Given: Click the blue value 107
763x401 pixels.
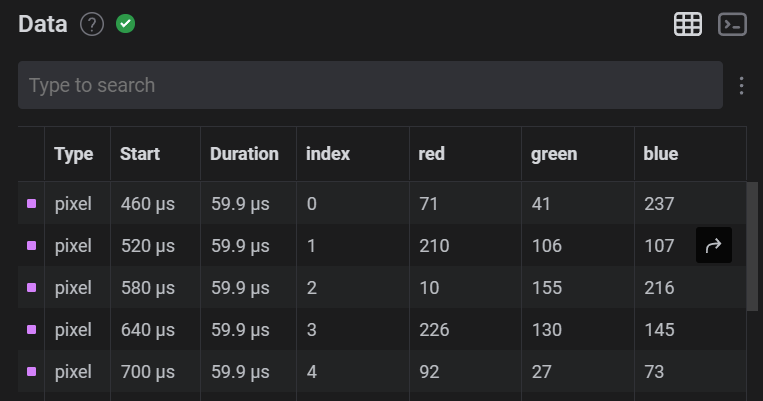Looking at the screenshot, I should [x=659, y=246].
